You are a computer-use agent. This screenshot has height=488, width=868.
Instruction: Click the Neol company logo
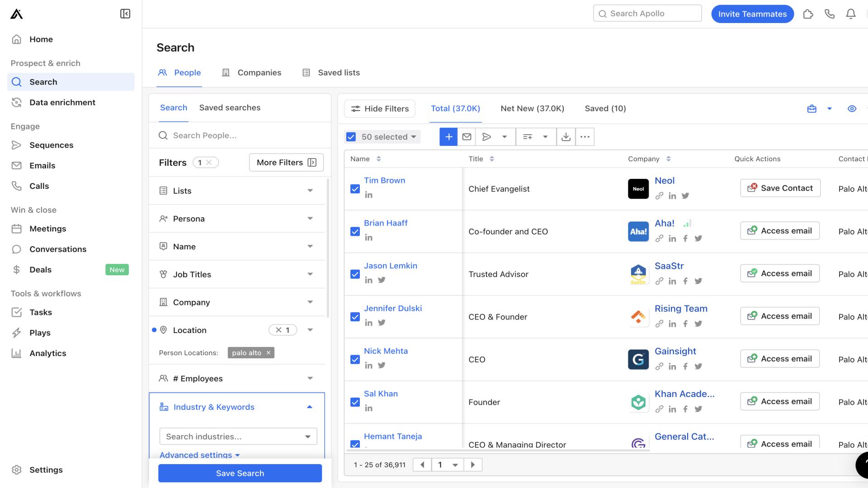point(638,189)
